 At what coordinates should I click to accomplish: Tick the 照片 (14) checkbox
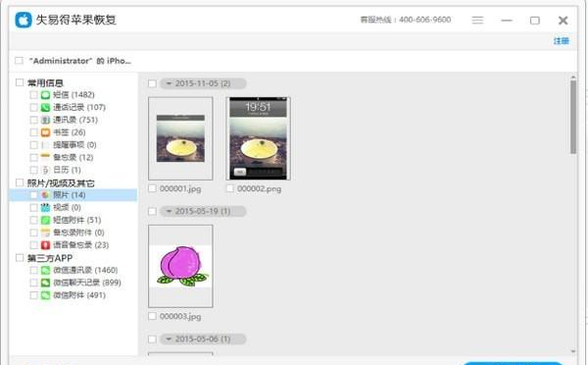[33, 195]
